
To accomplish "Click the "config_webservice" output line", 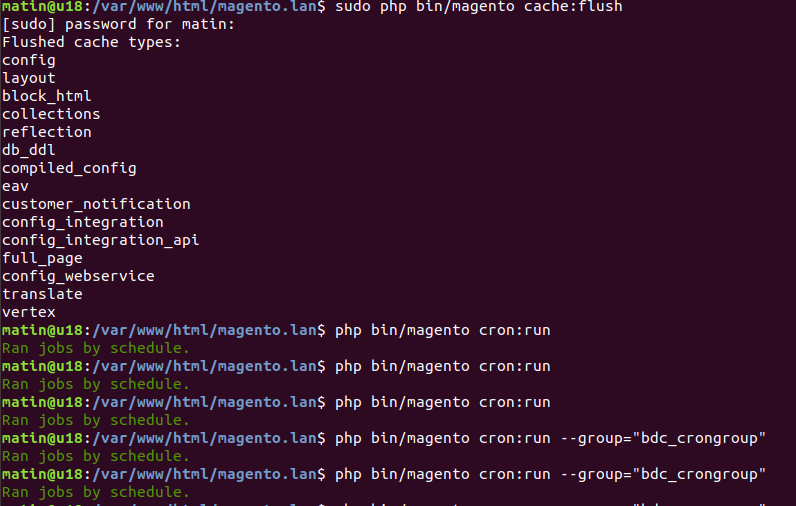I will click(78, 276).
